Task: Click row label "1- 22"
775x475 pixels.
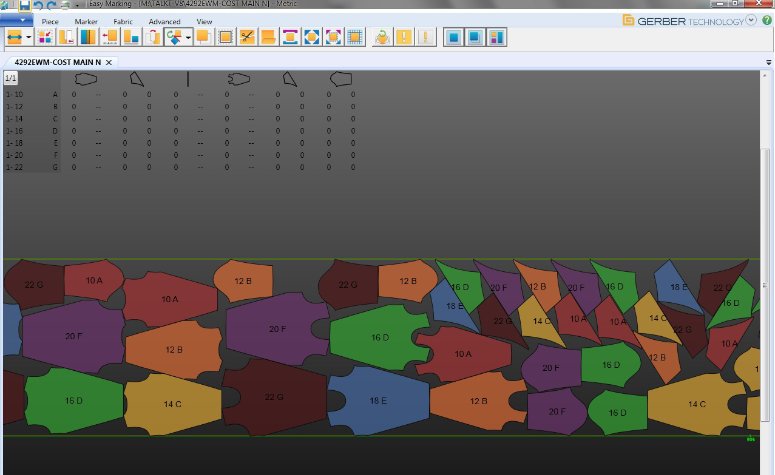Action: coord(14,167)
